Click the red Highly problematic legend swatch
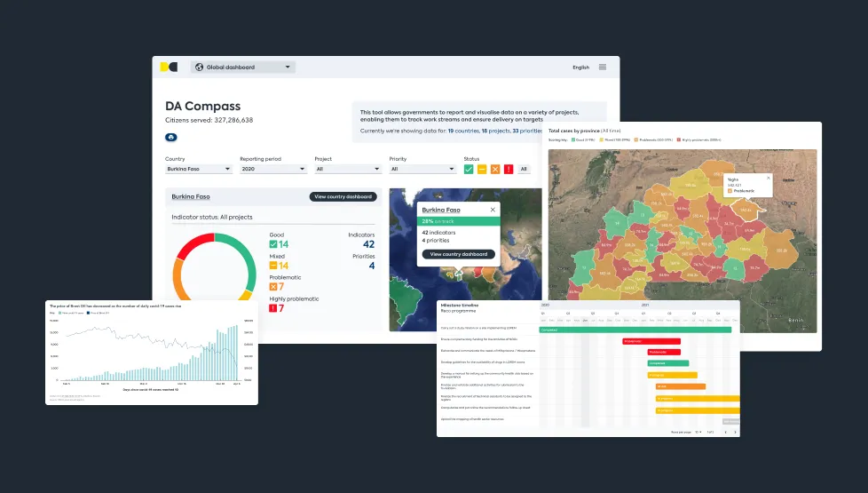Viewport: 868px width, 493px height. [x=679, y=140]
